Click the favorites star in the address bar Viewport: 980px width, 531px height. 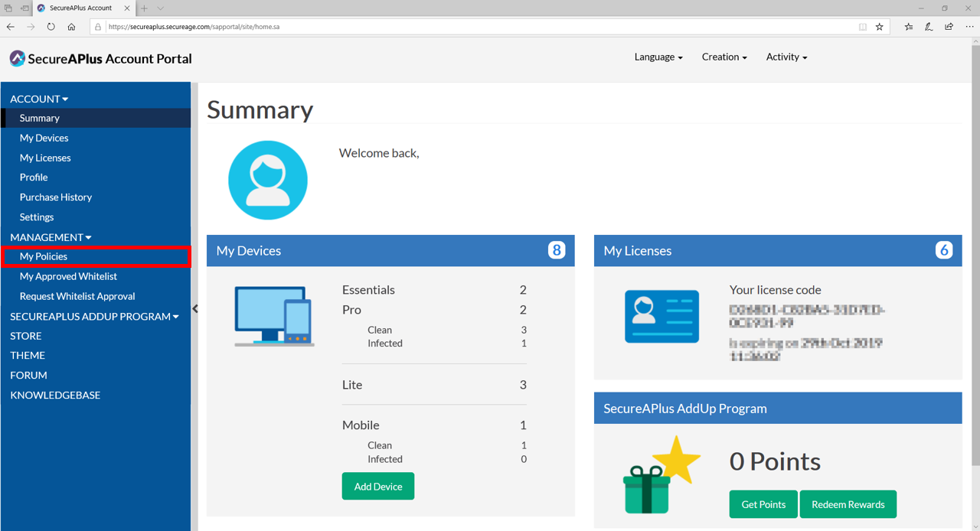point(880,26)
